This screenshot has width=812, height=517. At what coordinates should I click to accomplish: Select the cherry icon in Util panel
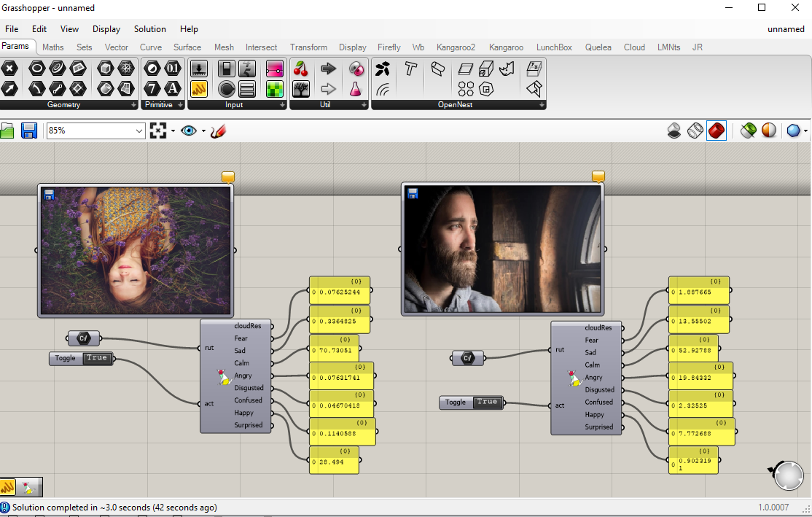coord(301,69)
